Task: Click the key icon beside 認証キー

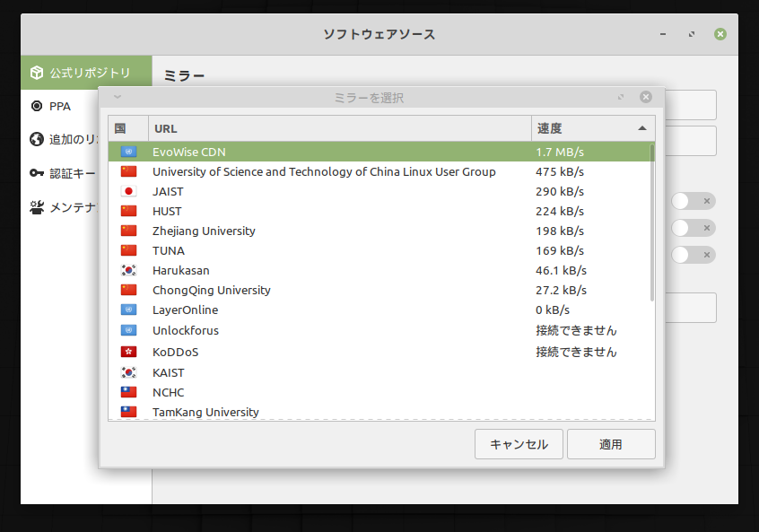Action: pyautogui.click(x=36, y=173)
